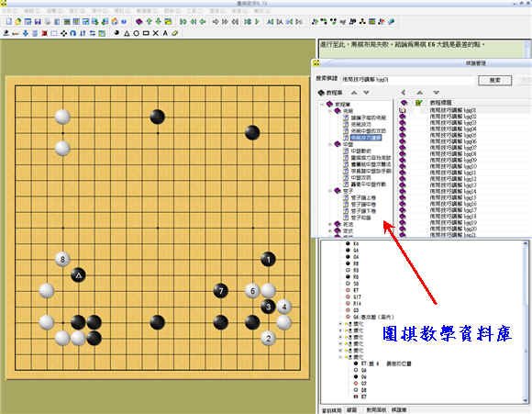The height and width of the screenshot is (414, 532).
Task: Click the down arrow beside the 教程庫 label
Action: coord(366,93)
